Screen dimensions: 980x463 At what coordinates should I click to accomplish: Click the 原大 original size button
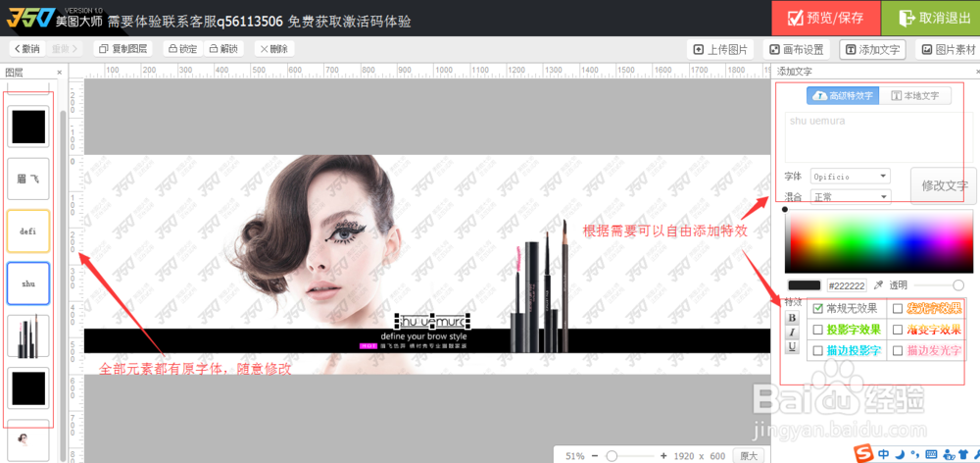[748, 455]
